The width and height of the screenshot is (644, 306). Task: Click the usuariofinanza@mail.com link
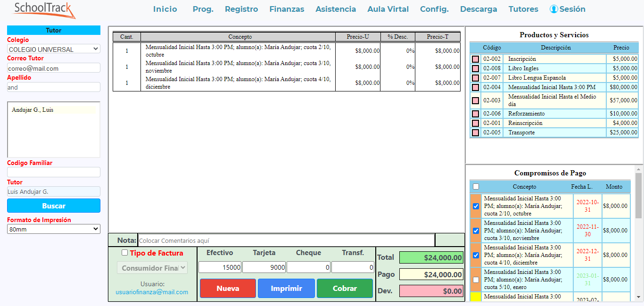click(152, 292)
